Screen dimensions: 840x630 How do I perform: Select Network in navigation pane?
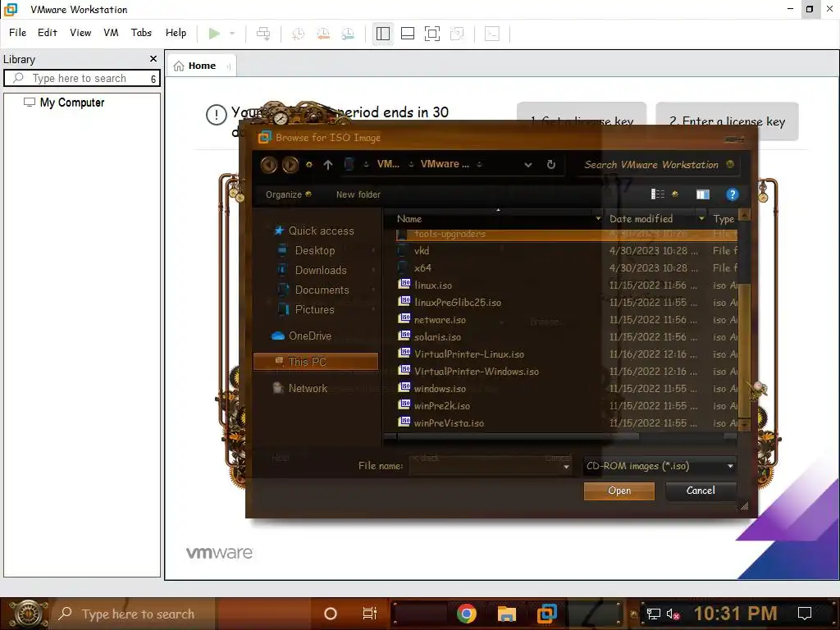click(x=300, y=388)
